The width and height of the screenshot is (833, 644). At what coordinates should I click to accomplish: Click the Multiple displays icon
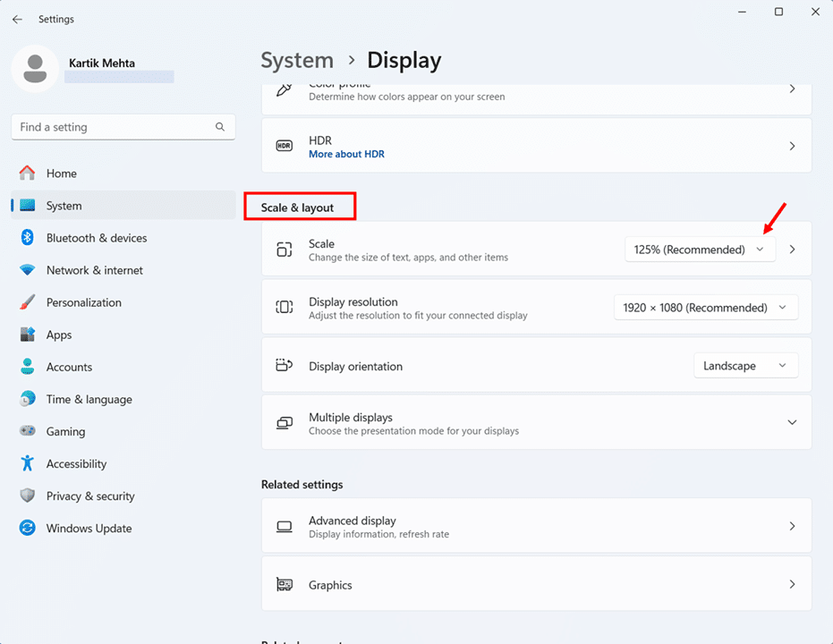[x=285, y=423]
